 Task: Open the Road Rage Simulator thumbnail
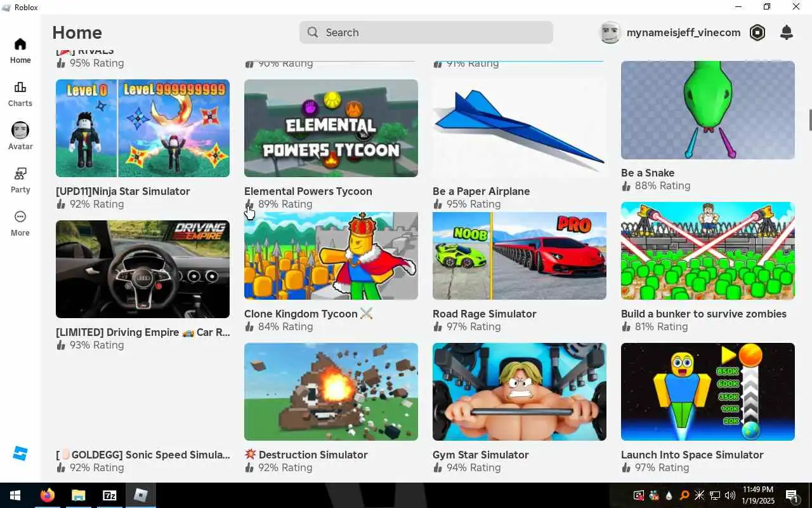(x=520, y=256)
